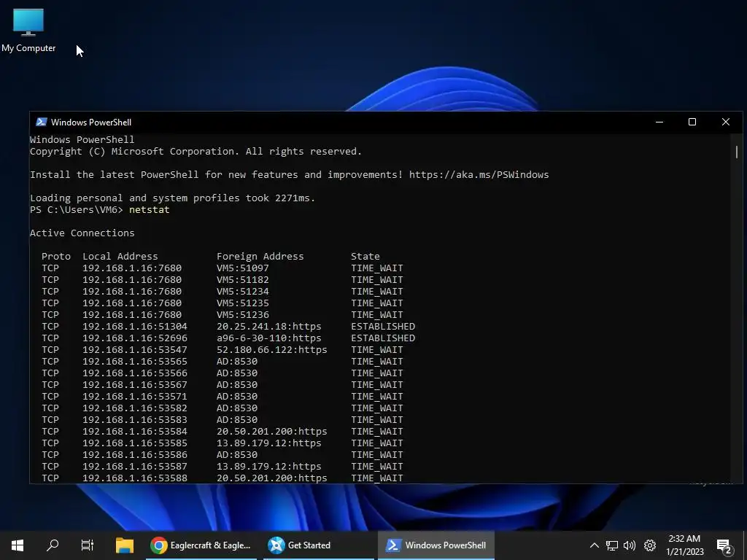
Task: Click the PowerShell vertical scrollbar thumb
Action: (737, 152)
